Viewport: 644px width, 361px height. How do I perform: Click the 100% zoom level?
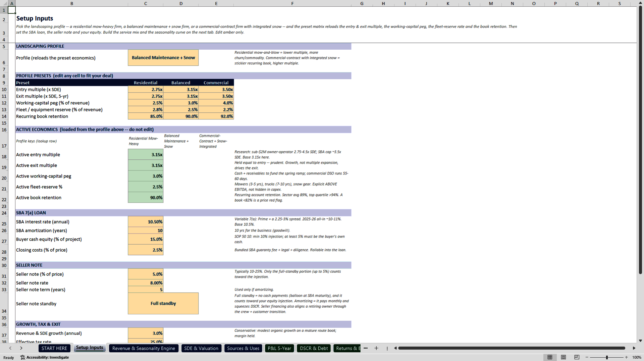pyautogui.click(x=637, y=357)
